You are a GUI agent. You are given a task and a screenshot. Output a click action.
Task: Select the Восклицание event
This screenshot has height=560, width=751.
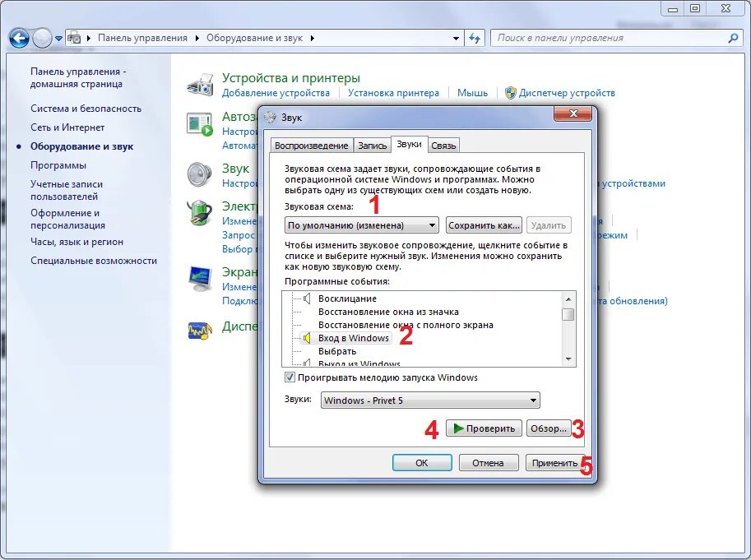click(347, 299)
